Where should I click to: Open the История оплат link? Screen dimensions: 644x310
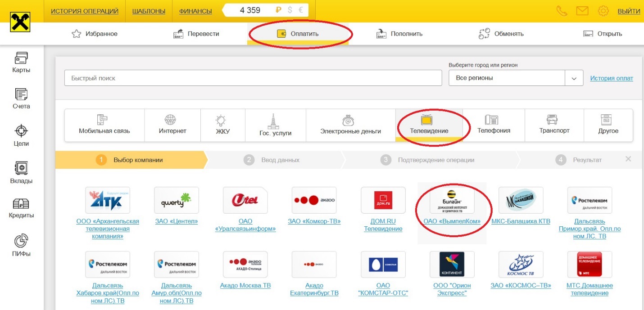pos(612,78)
